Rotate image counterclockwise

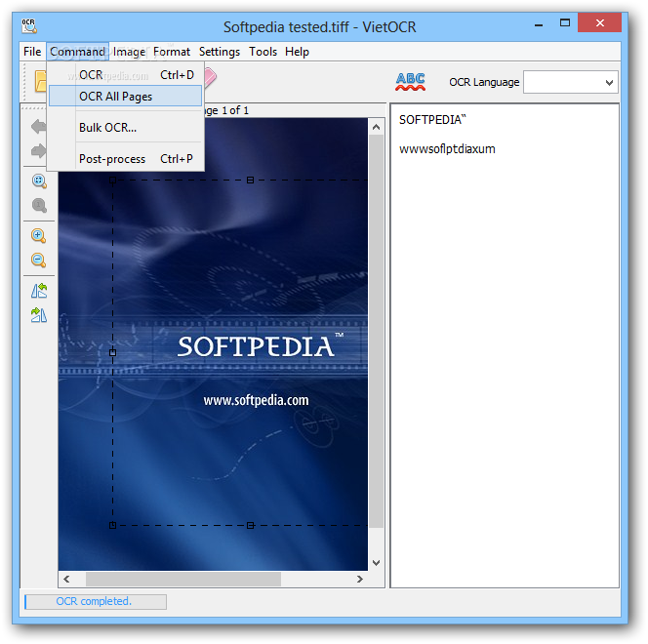coord(39,291)
